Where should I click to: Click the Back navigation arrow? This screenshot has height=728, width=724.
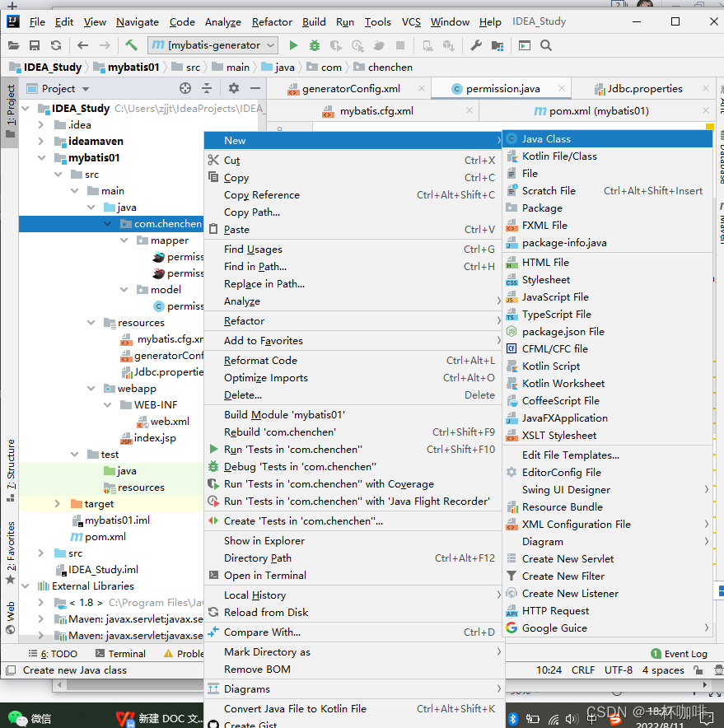tap(82, 45)
